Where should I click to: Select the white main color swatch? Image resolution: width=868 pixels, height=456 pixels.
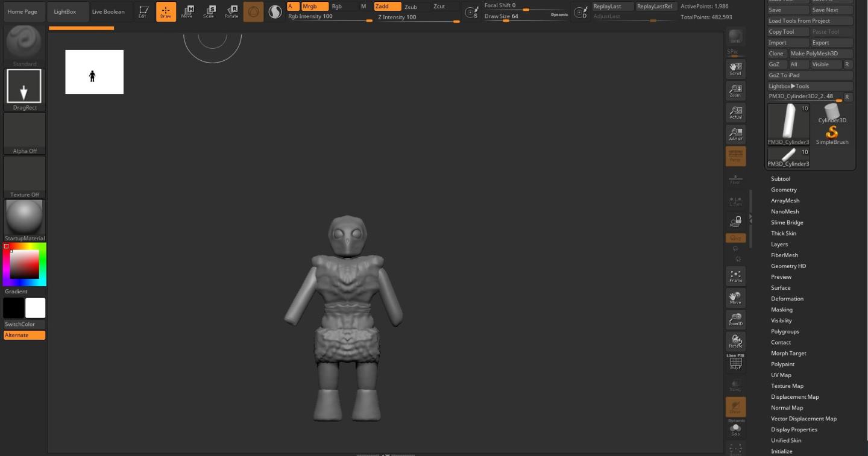click(x=35, y=308)
